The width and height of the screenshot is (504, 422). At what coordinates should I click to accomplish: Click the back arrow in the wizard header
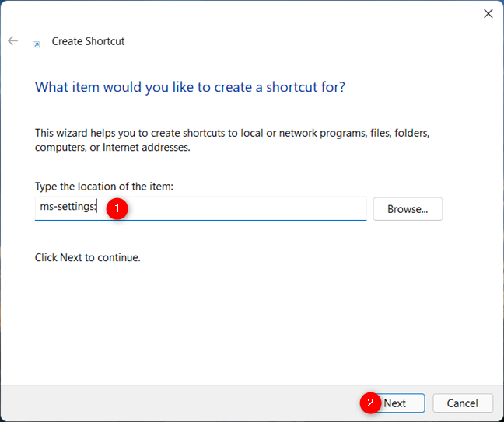point(13,40)
